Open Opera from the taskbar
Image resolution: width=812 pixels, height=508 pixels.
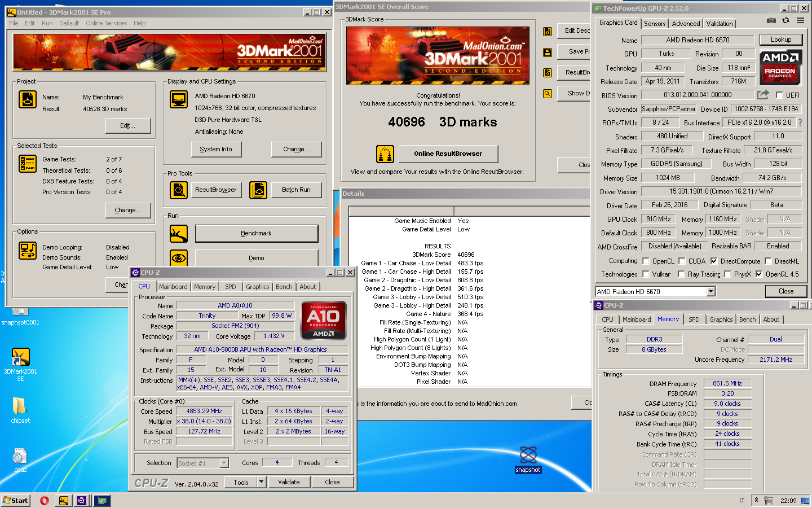click(45, 500)
